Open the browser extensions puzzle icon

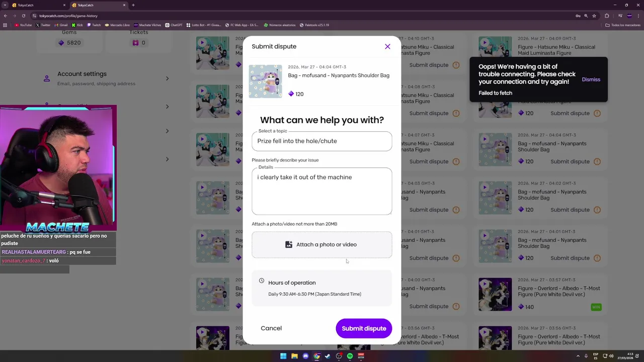[x=607, y=16]
